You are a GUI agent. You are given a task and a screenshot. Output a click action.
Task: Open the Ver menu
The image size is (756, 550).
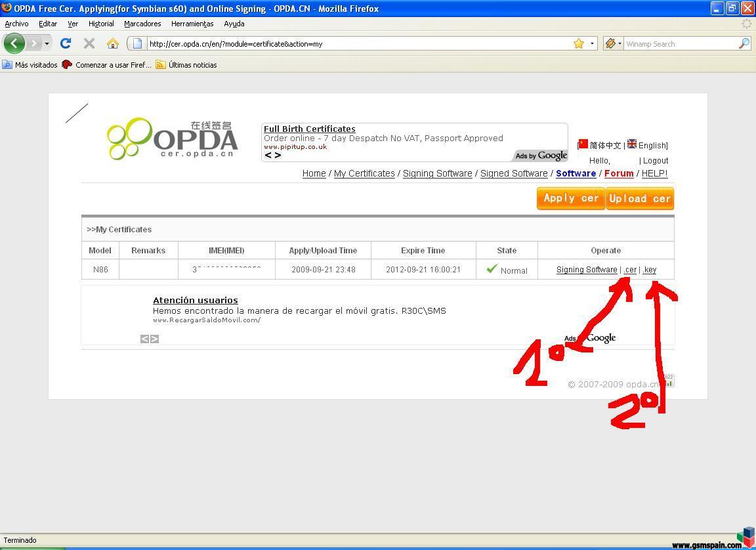click(73, 24)
